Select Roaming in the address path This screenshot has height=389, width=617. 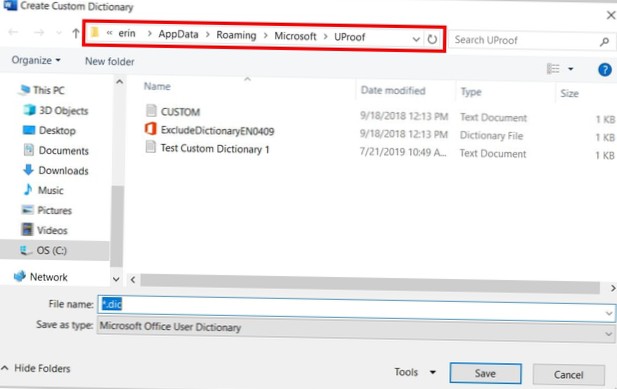coord(236,35)
